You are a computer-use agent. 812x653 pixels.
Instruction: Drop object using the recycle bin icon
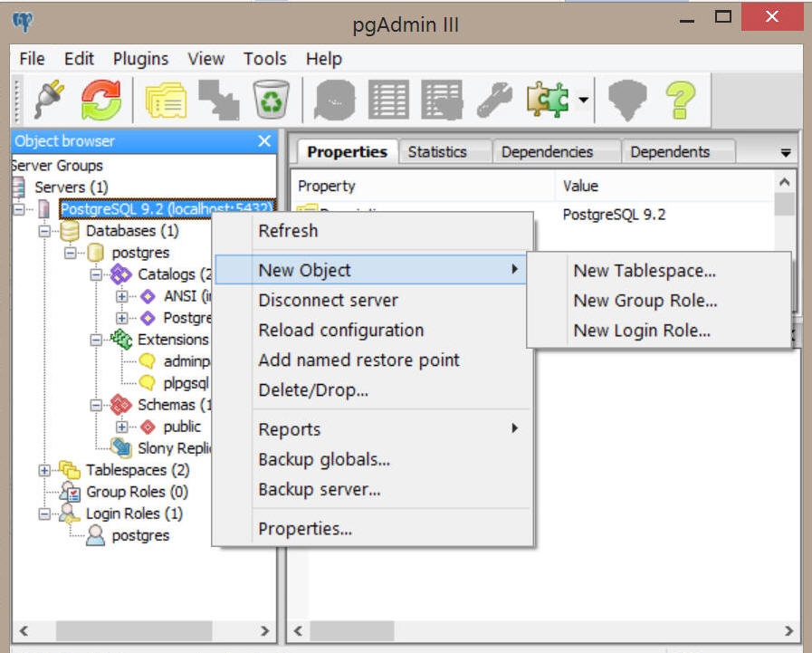click(x=271, y=99)
